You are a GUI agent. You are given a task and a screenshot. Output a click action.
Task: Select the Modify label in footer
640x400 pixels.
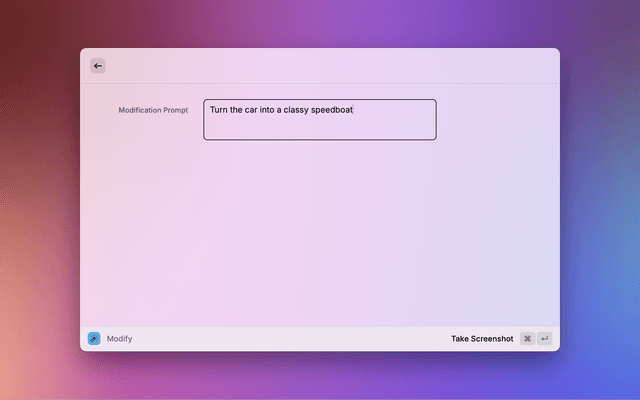[120, 339]
